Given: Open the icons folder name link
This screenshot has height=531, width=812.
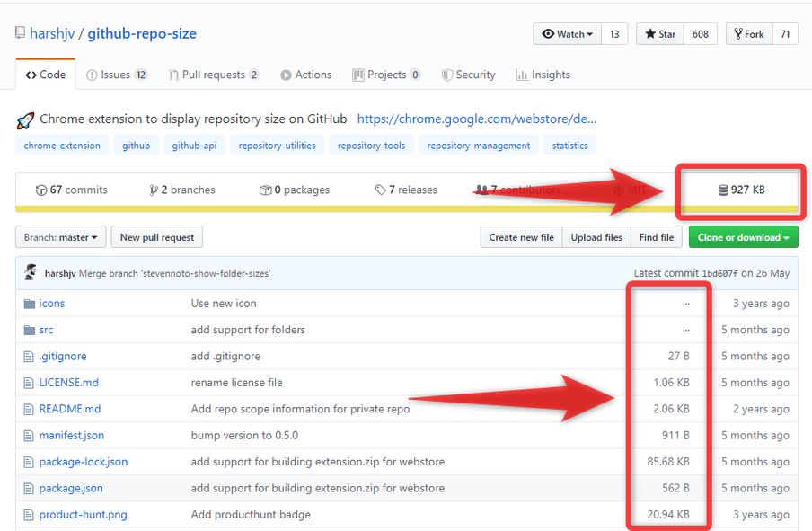Looking at the screenshot, I should click(x=52, y=304).
